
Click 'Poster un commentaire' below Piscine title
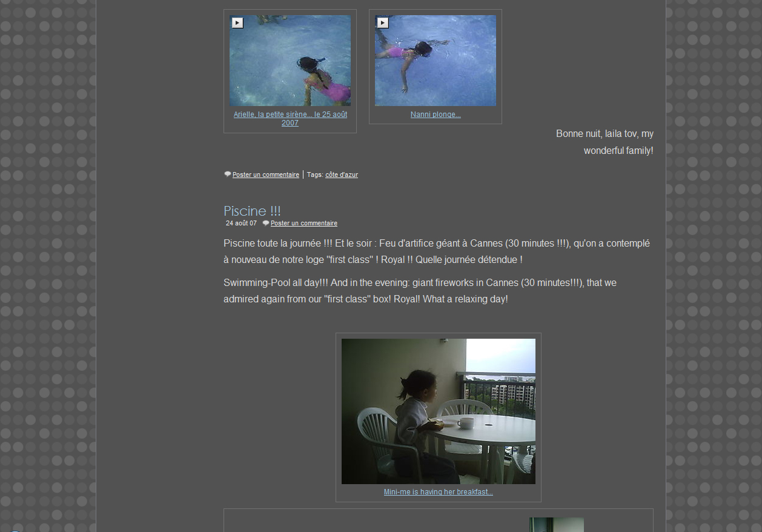(x=304, y=224)
